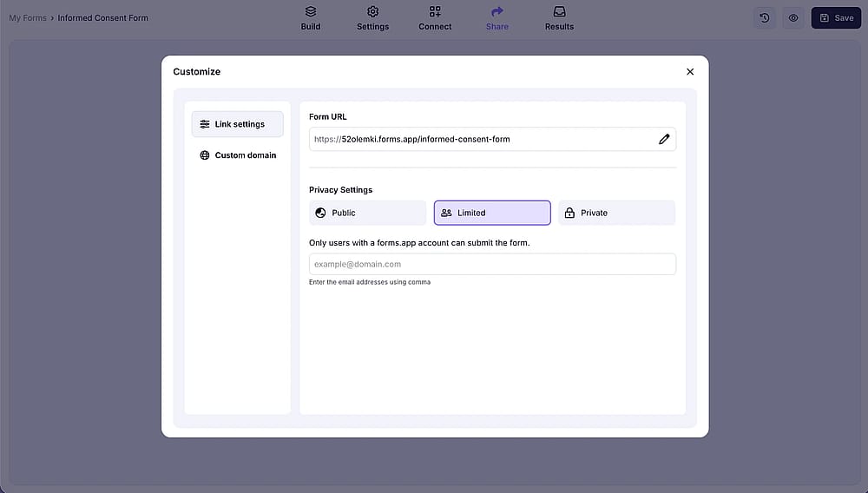Click the Form URL field

tap(492, 139)
